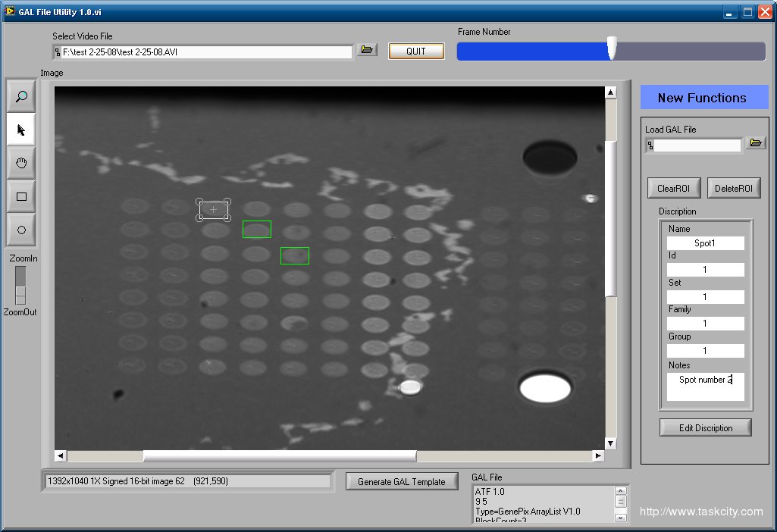Click the ClearROI button
The width and height of the screenshot is (777, 532).
(674, 188)
